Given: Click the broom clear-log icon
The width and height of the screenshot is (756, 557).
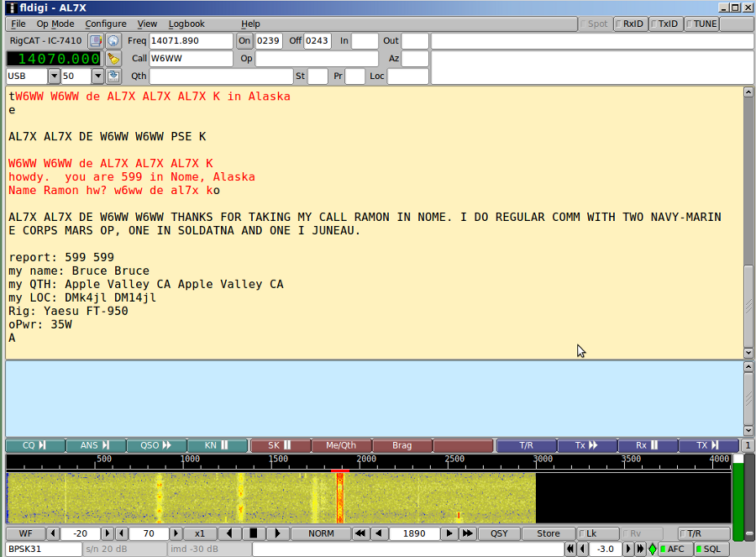Looking at the screenshot, I should pos(113,59).
